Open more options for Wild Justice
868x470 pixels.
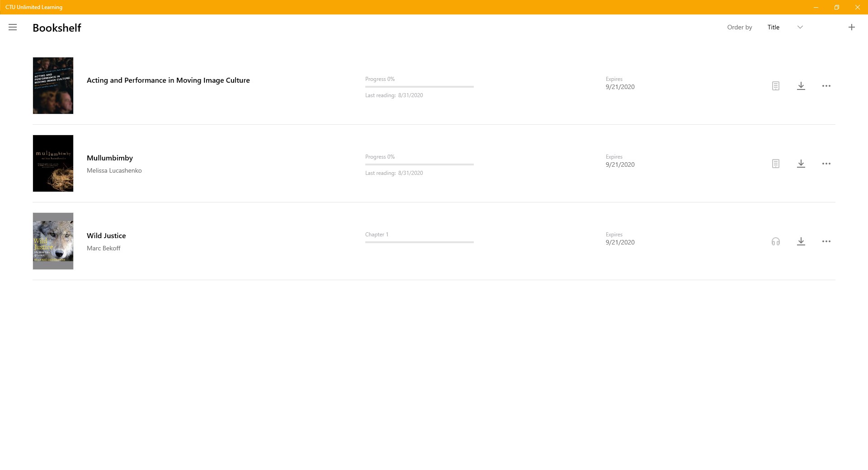coord(827,241)
